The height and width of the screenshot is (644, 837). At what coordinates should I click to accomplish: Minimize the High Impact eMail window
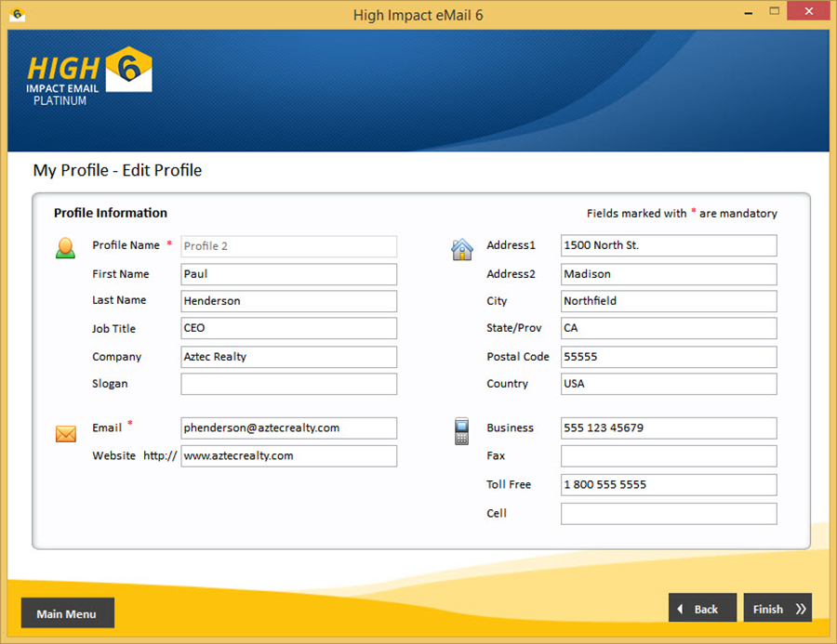click(749, 12)
